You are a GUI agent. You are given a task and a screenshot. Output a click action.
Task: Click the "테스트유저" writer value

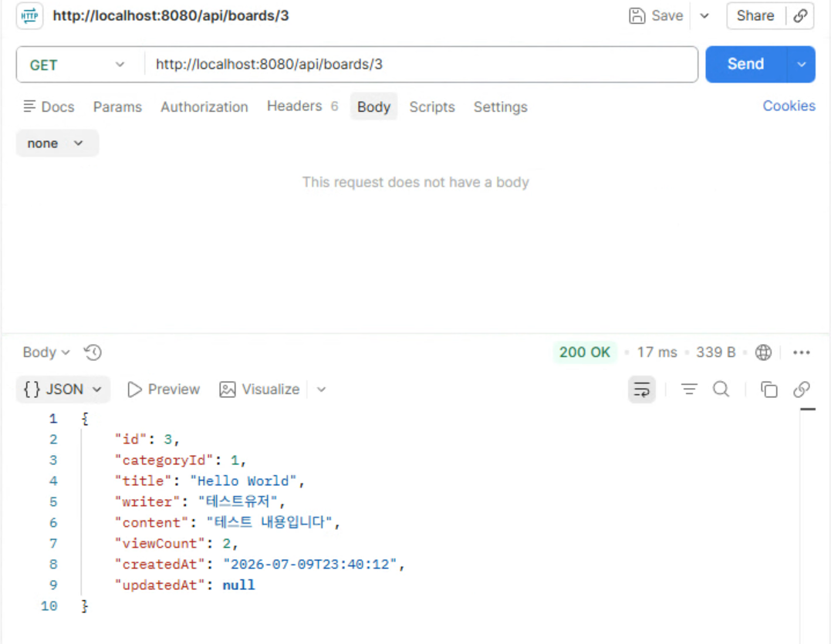[x=238, y=501]
